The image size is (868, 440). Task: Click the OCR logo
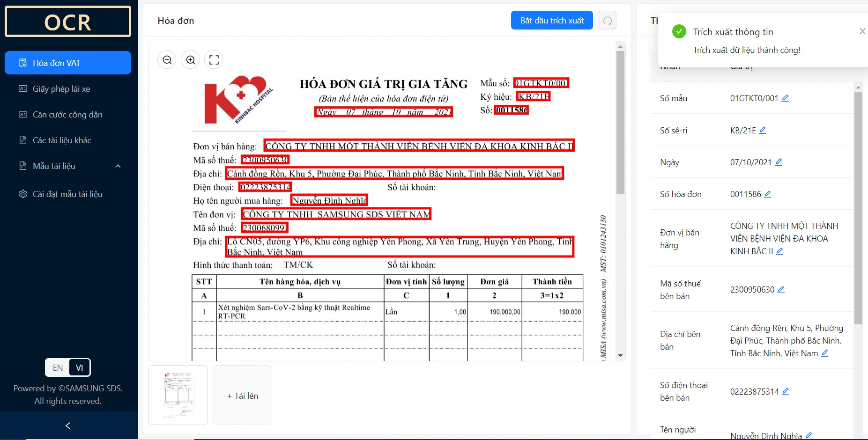coord(68,22)
